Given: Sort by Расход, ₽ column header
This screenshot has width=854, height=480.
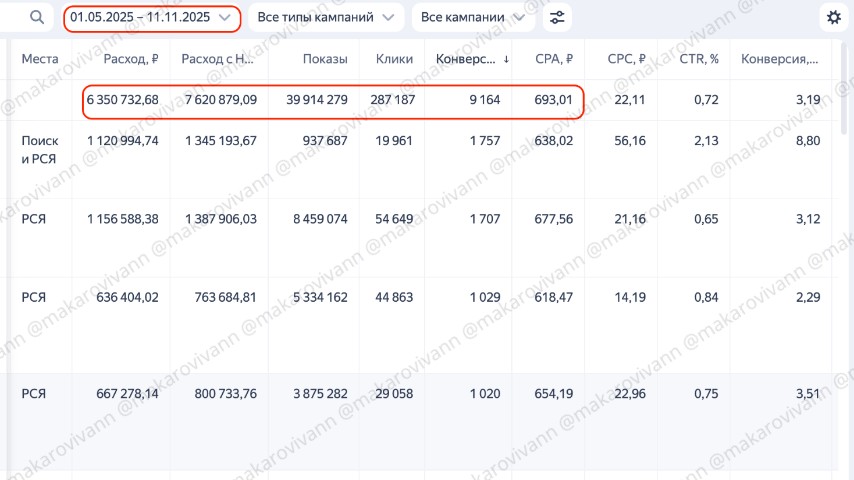Looking at the screenshot, I should pos(131,59).
